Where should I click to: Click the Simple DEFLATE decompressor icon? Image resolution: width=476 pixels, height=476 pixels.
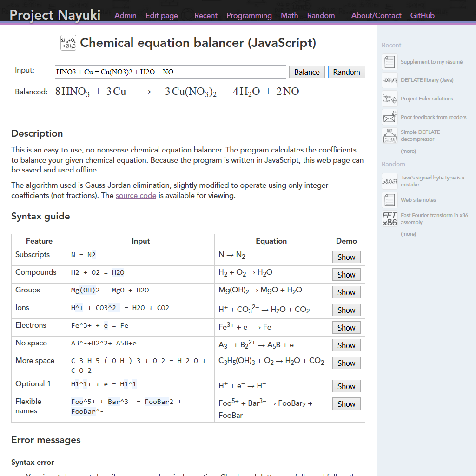click(x=390, y=135)
